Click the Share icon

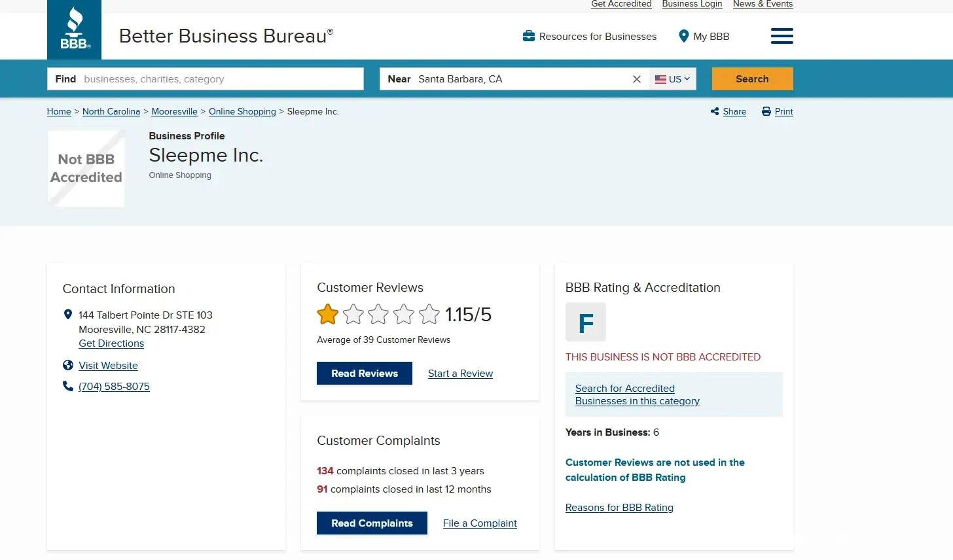tap(715, 112)
